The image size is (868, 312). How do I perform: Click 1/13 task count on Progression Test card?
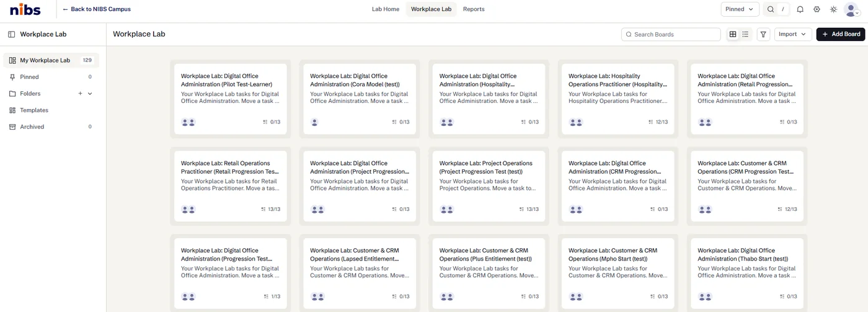[272, 297]
